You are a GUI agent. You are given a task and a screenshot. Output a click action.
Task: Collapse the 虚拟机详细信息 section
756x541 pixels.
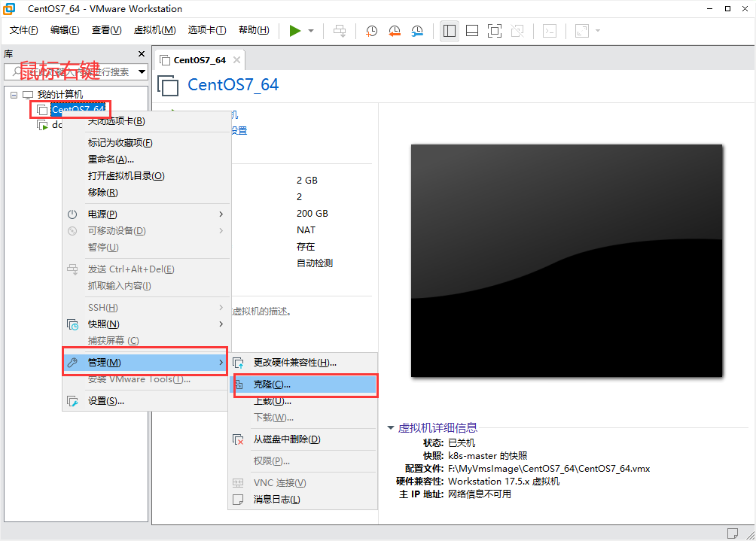click(391, 427)
